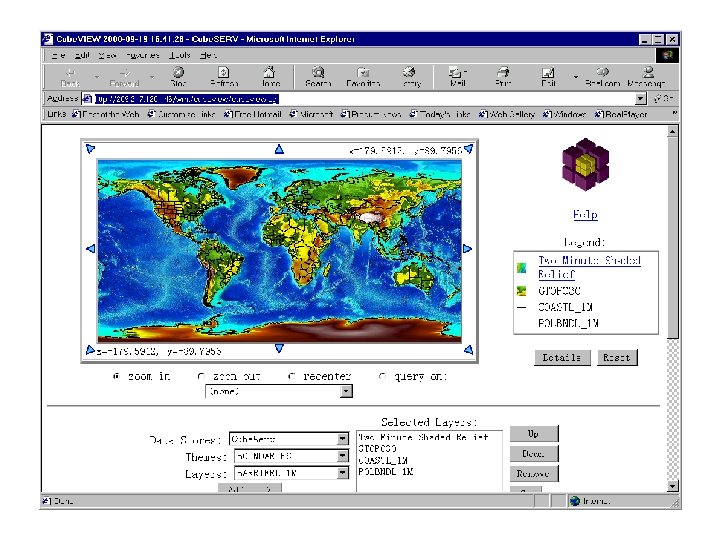Open the File menu

tap(58, 56)
